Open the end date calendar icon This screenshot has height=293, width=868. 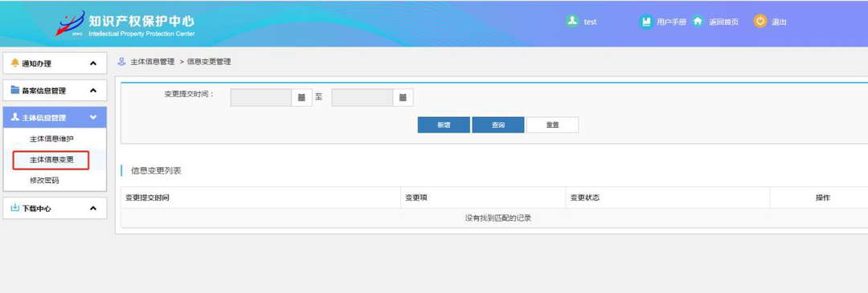pyautogui.click(x=403, y=97)
